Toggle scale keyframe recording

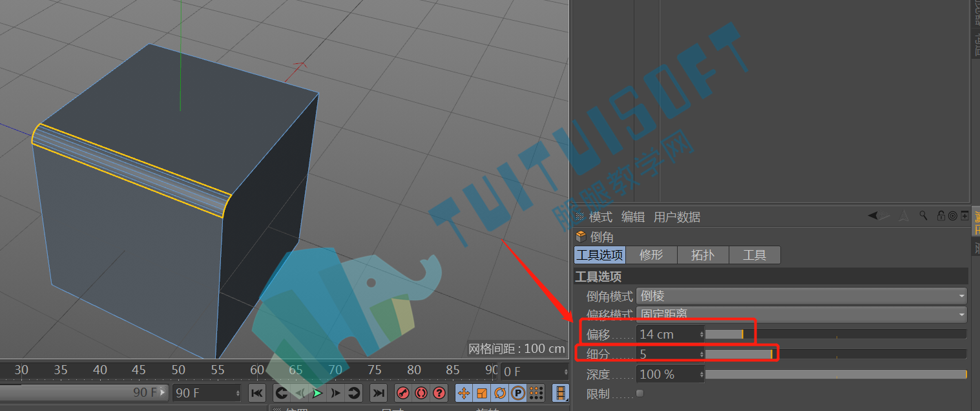(482, 392)
